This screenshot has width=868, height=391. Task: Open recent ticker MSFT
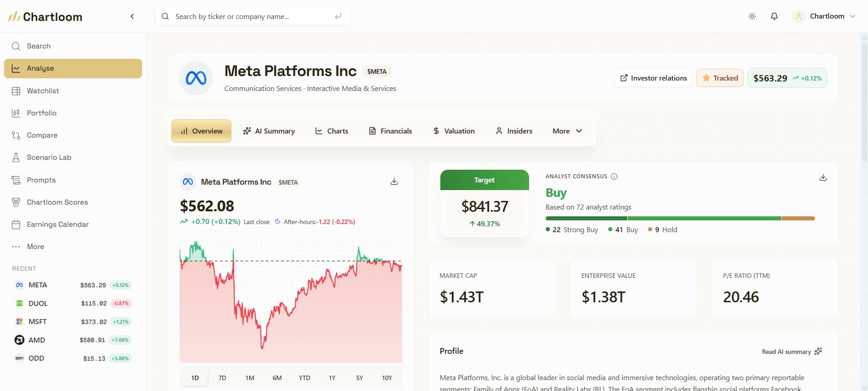[x=73, y=322]
